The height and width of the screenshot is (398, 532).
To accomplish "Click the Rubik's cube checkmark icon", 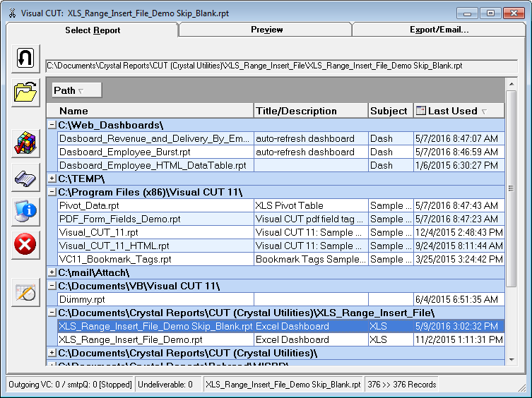I will coord(25,143).
